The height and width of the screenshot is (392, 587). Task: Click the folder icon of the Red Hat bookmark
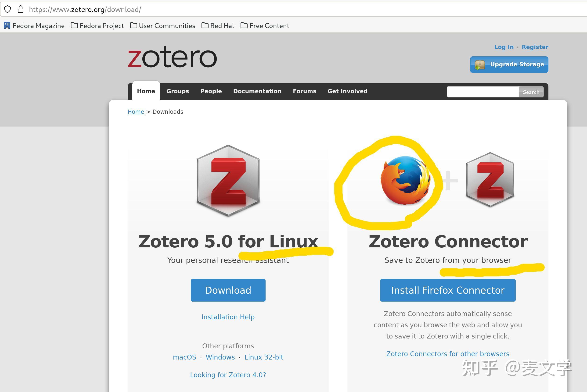tap(205, 25)
